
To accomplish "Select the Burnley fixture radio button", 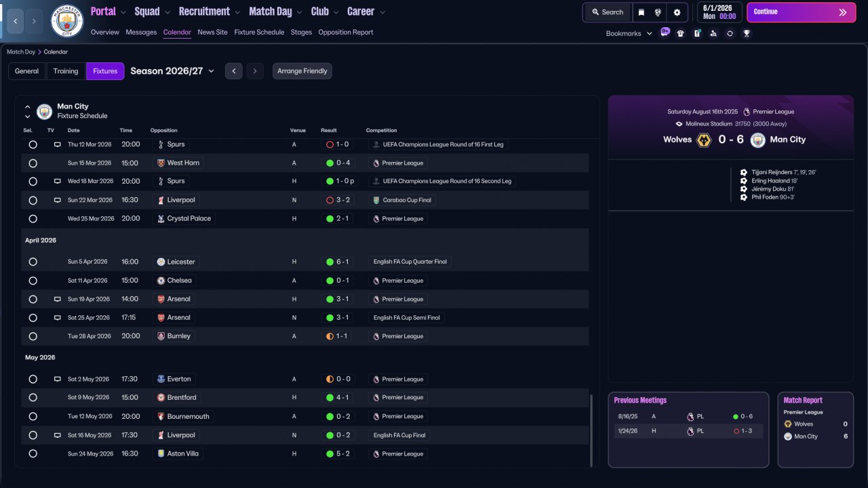I will point(33,336).
